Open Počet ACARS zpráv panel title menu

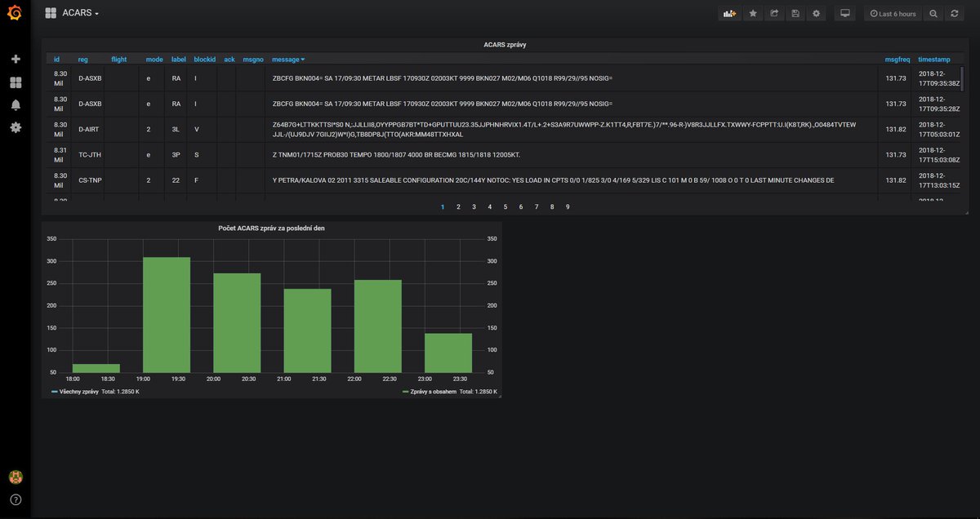(272, 228)
